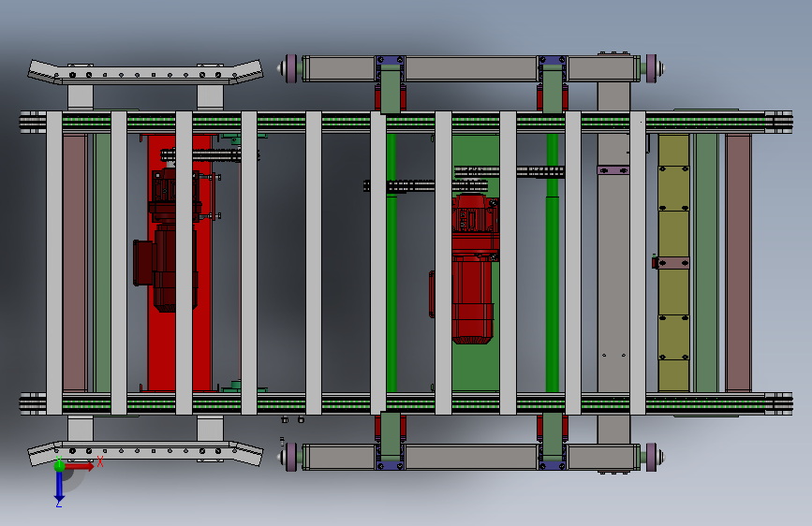Select purple wheel at lower beam's left end

pos(291,457)
